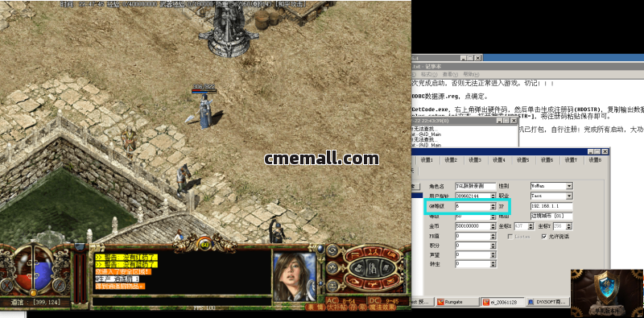Click the female character portrait
The image size is (644, 318).
[x=295, y=276]
